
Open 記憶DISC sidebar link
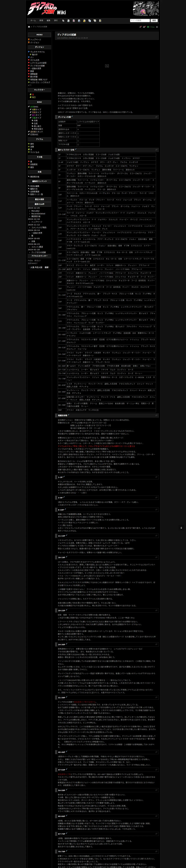[x=34, y=134]
